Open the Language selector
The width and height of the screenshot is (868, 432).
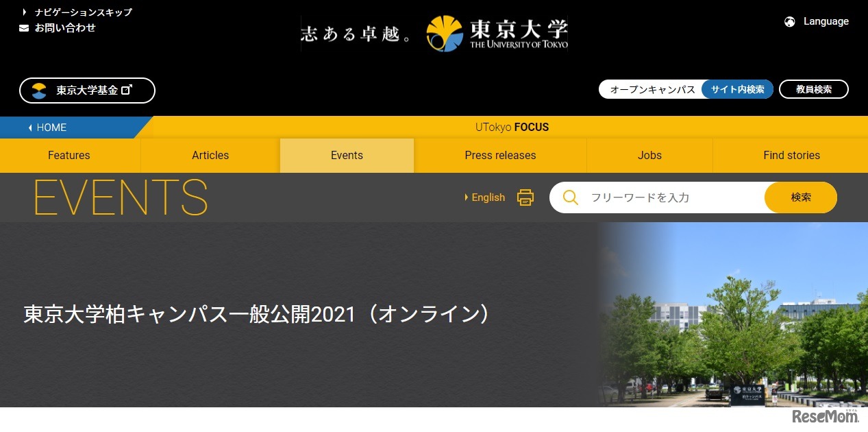pos(817,21)
